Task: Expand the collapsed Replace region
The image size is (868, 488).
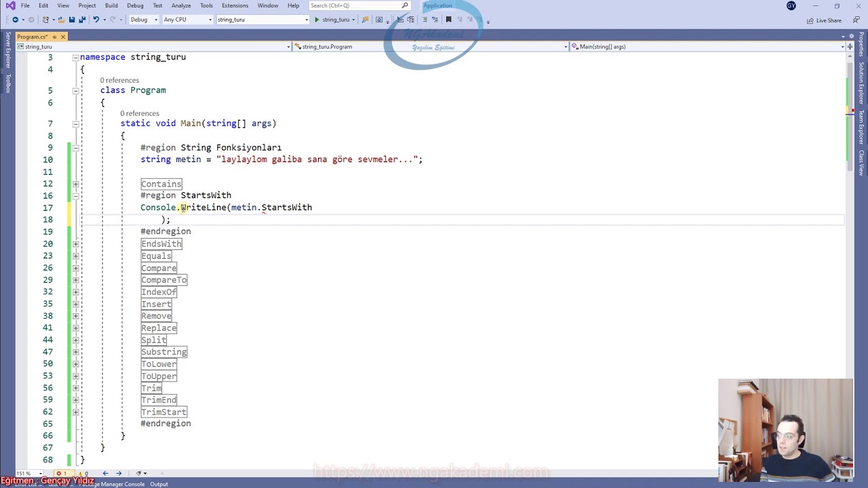Action: [x=75, y=328]
